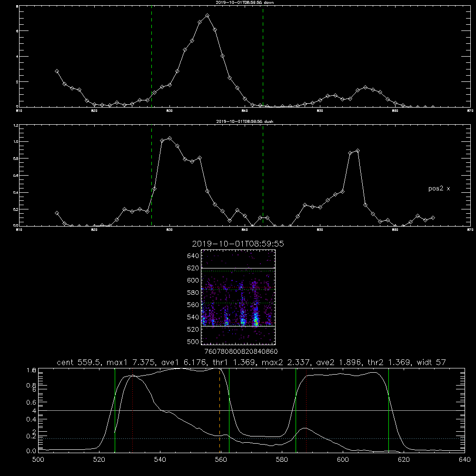
Task: Click the solid green line at 525 in bottom plot
Action: pyautogui.click(x=115, y=410)
